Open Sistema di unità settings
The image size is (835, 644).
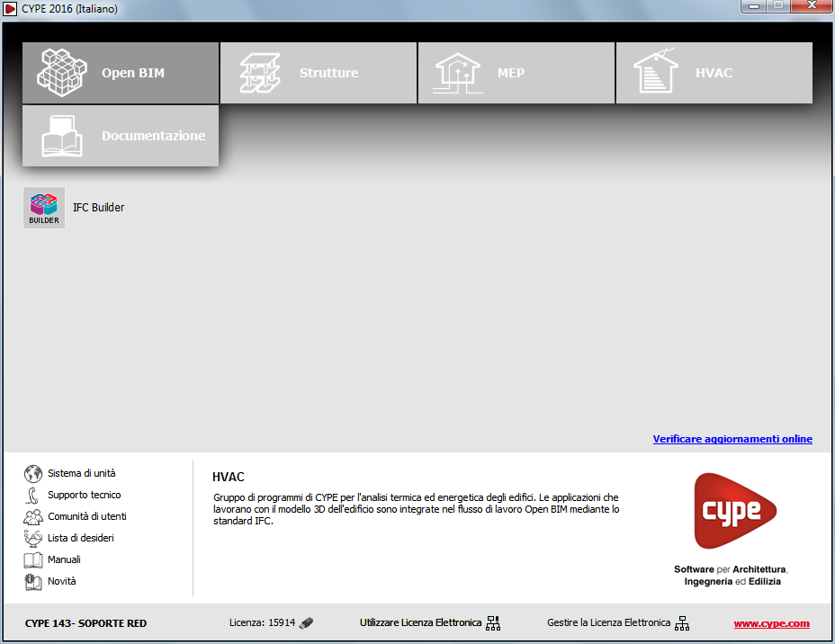tap(82, 473)
